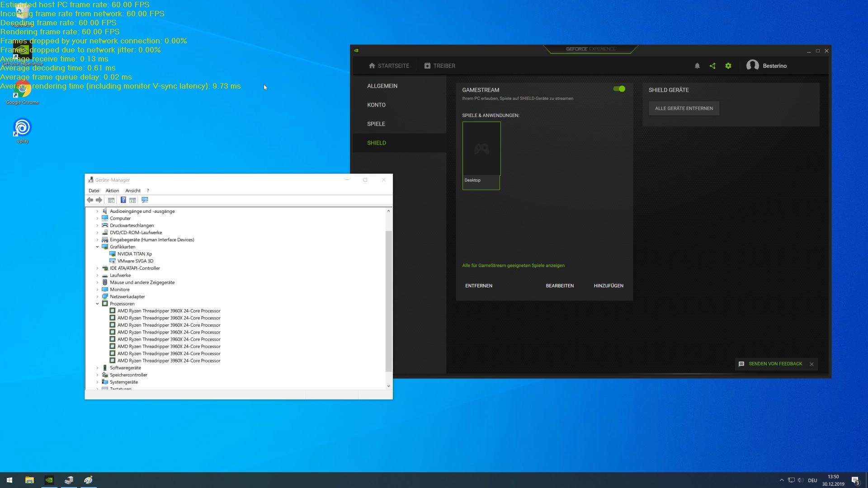The image size is (868, 488).
Task: Collapse the Grafikkarten node
Action: [97, 247]
